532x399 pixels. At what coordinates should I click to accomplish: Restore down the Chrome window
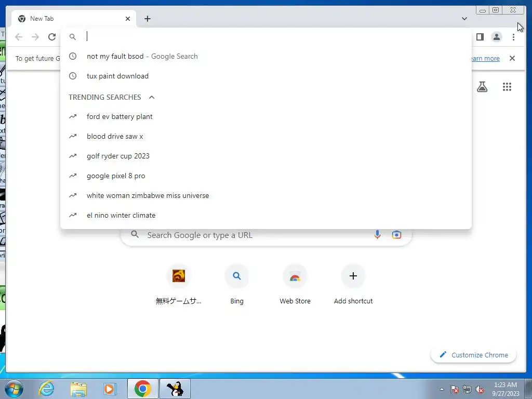point(495,10)
